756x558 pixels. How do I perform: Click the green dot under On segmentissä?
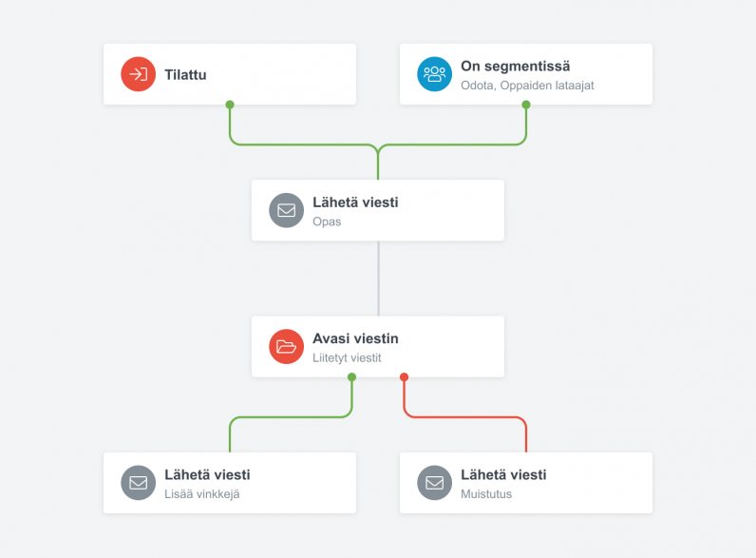(526, 105)
